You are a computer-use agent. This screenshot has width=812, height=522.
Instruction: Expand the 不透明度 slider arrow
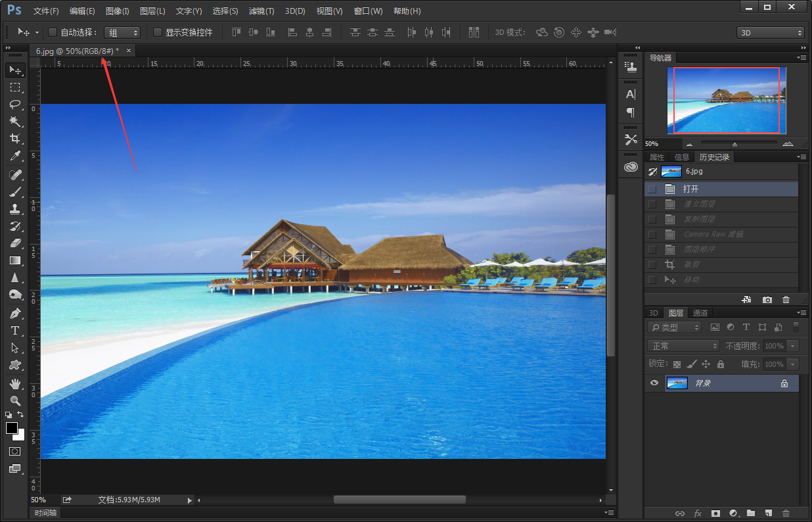tap(794, 346)
